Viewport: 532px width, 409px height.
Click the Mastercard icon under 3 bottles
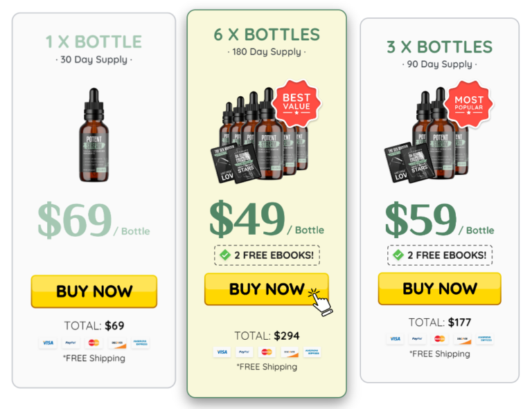[439, 339]
